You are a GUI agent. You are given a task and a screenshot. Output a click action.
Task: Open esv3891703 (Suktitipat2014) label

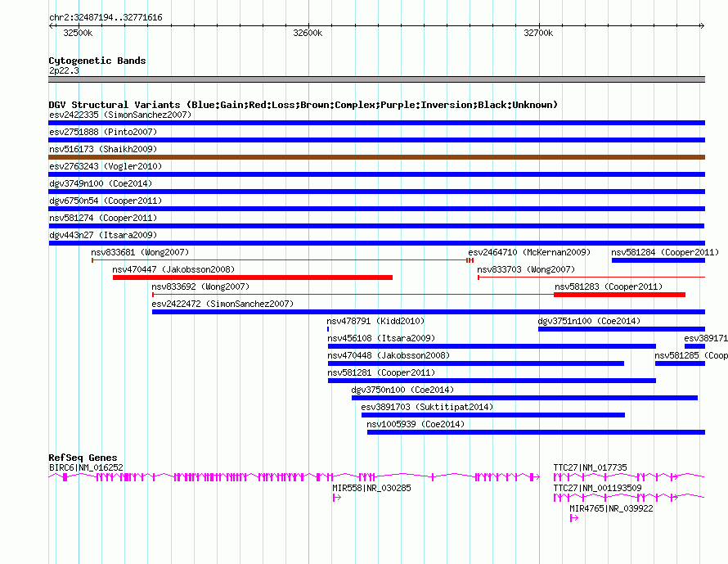point(427,407)
